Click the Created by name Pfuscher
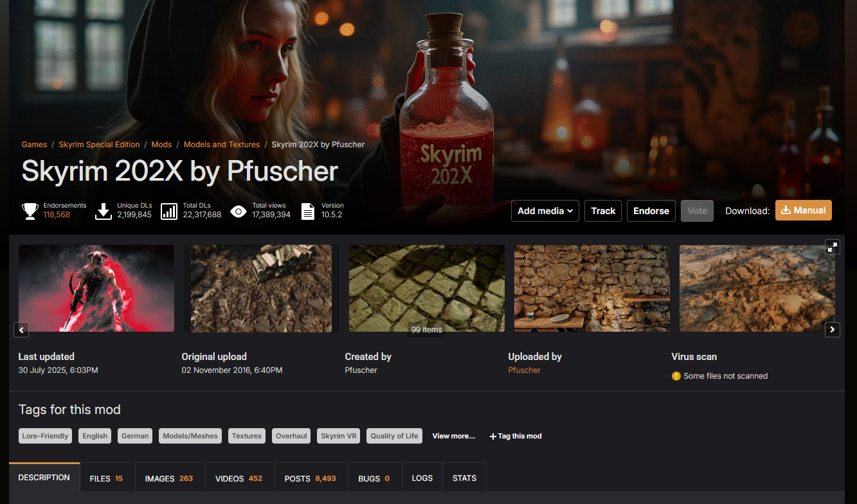This screenshot has width=857, height=504. [x=361, y=370]
